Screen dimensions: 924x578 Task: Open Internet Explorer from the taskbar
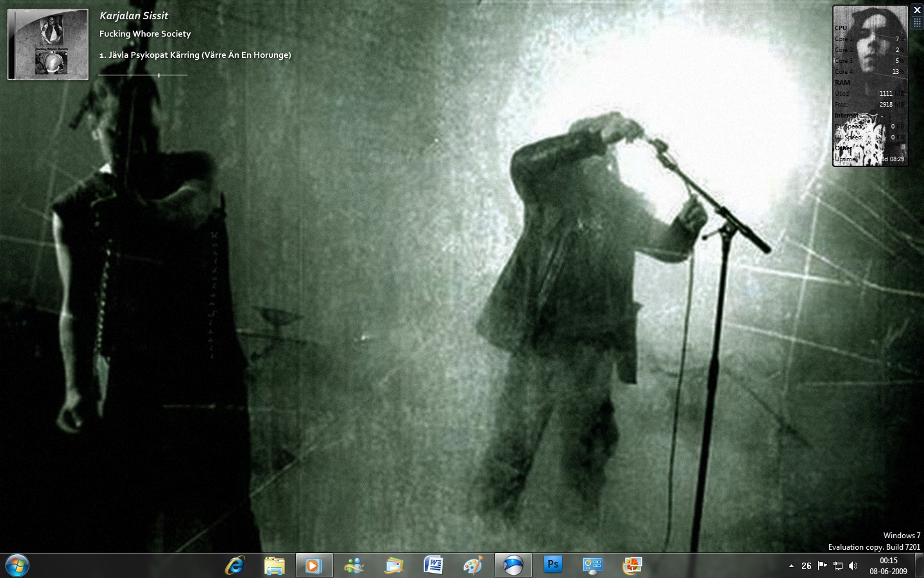click(x=235, y=565)
